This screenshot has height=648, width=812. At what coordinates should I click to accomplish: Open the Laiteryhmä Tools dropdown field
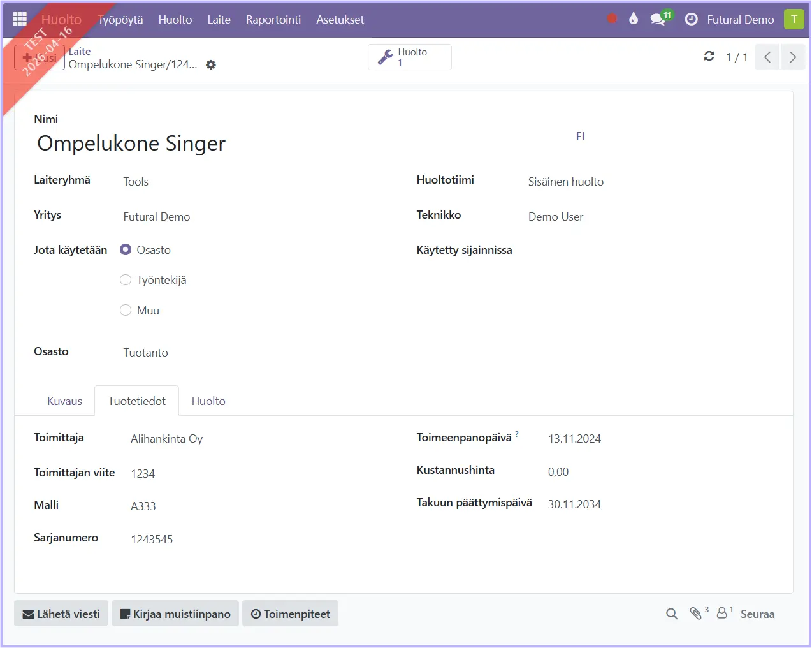pos(255,182)
